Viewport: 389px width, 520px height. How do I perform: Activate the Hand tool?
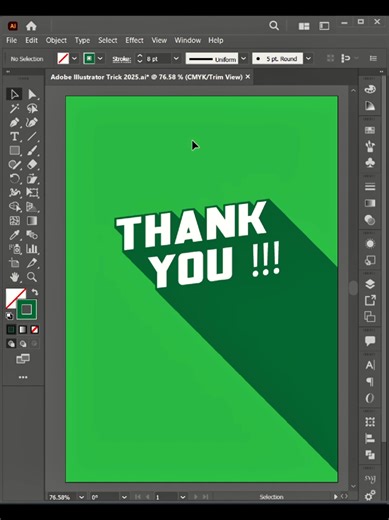click(x=14, y=277)
